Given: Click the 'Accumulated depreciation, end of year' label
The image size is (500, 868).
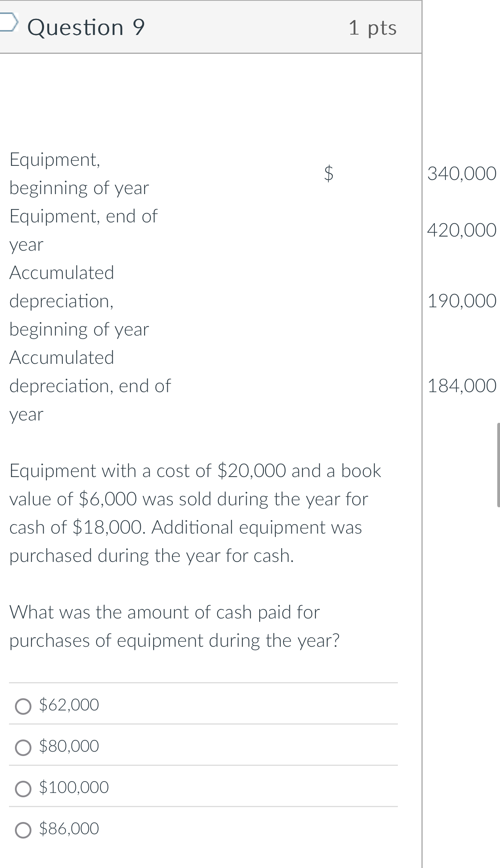Looking at the screenshot, I should click(x=90, y=386).
